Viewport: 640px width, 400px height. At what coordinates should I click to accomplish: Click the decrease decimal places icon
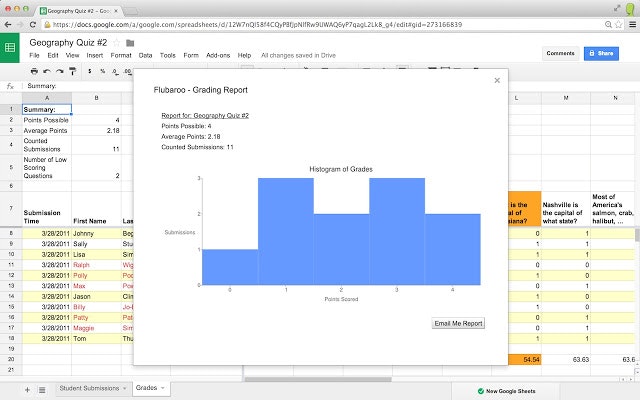[x=116, y=71]
